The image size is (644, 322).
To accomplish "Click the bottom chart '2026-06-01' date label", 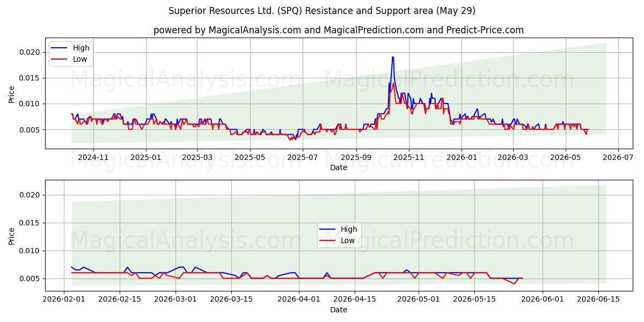I will click(x=541, y=300).
